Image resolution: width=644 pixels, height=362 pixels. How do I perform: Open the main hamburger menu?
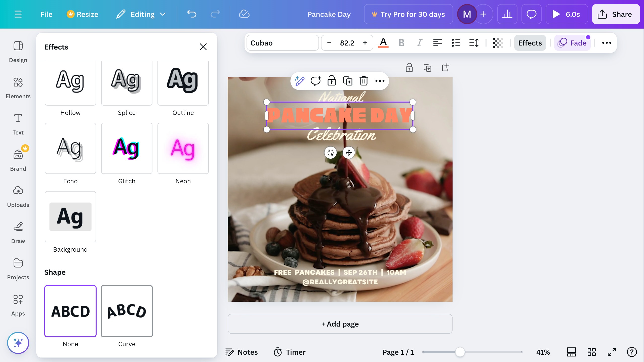[18, 14]
